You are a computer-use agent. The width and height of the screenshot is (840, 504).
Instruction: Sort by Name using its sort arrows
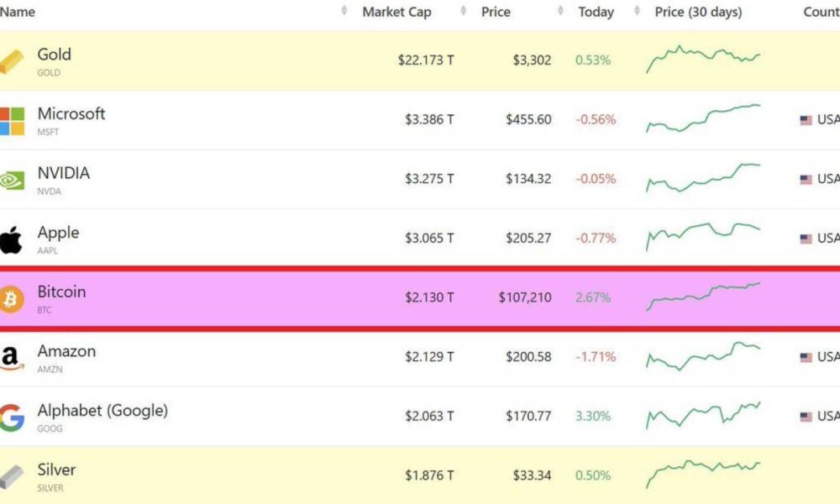click(x=344, y=11)
